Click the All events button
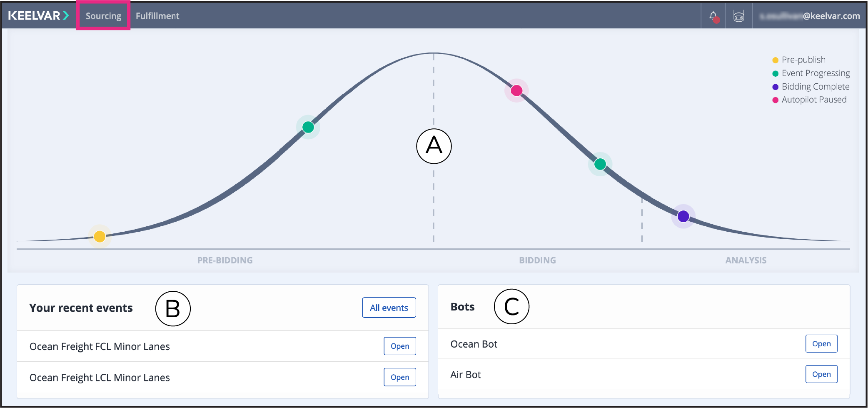 [x=389, y=308]
